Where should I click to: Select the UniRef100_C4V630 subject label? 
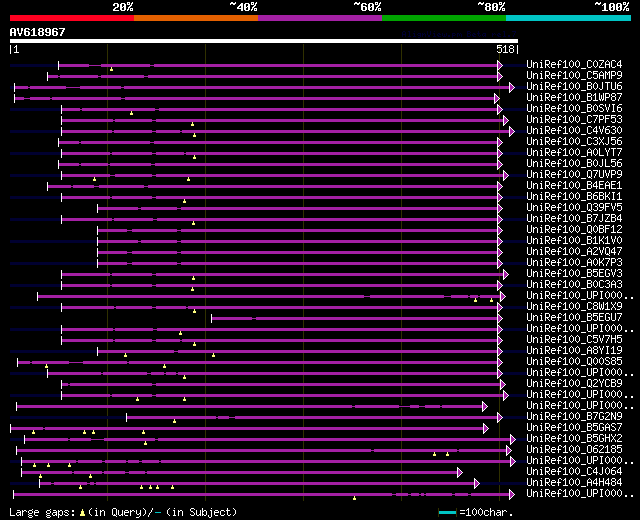[x=574, y=131]
